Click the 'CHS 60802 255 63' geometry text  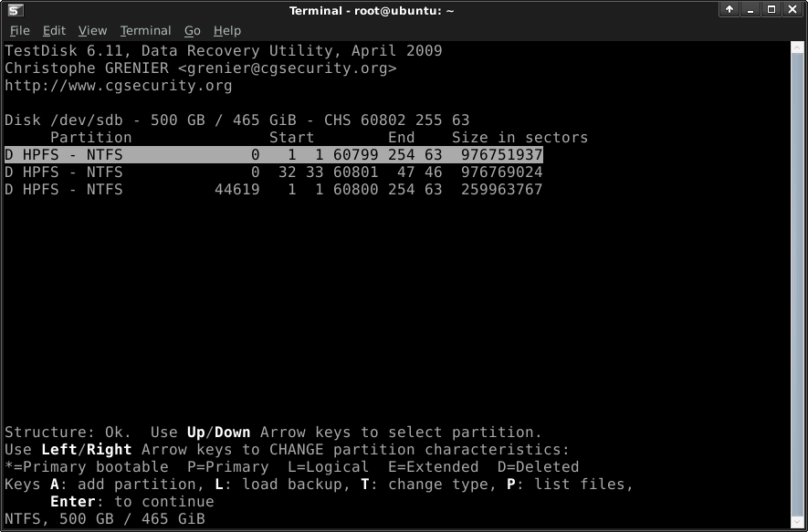pos(397,120)
